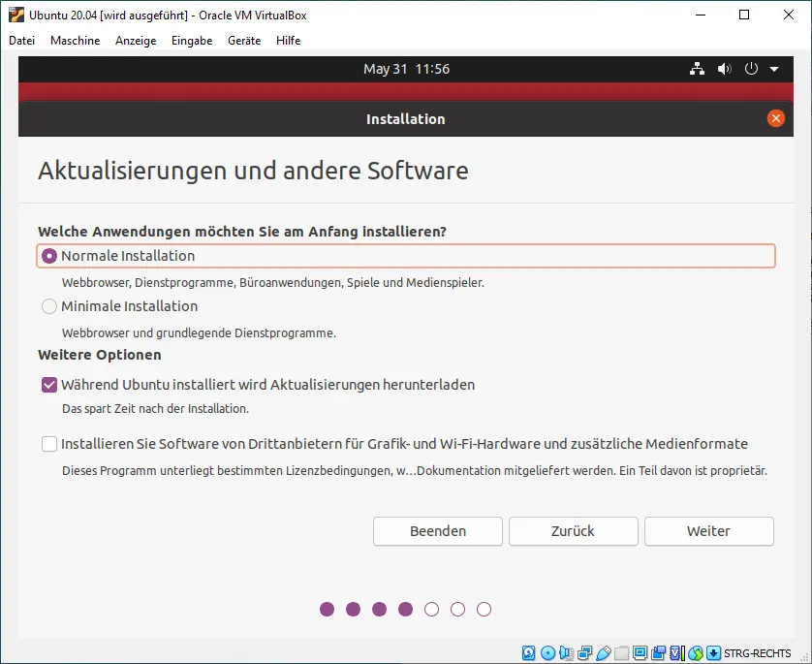
Task: Click the optical drive icon in the statusbar
Action: (x=547, y=652)
